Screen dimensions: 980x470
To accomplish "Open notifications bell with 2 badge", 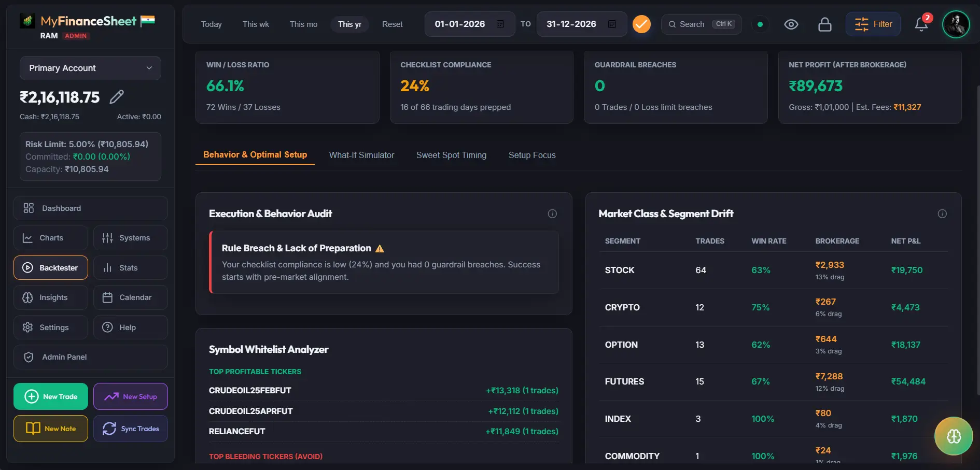I will point(921,24).
